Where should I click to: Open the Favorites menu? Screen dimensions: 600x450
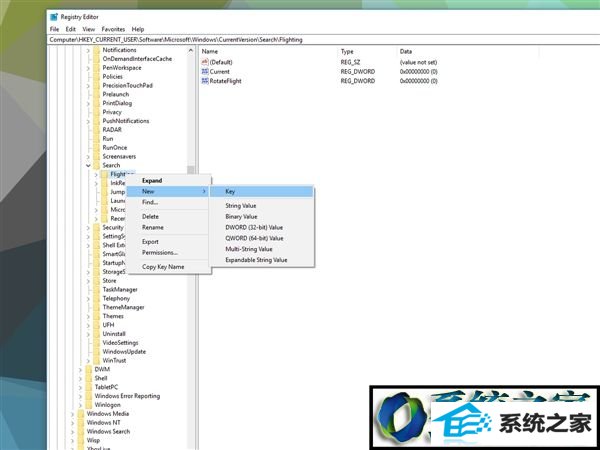113,29
